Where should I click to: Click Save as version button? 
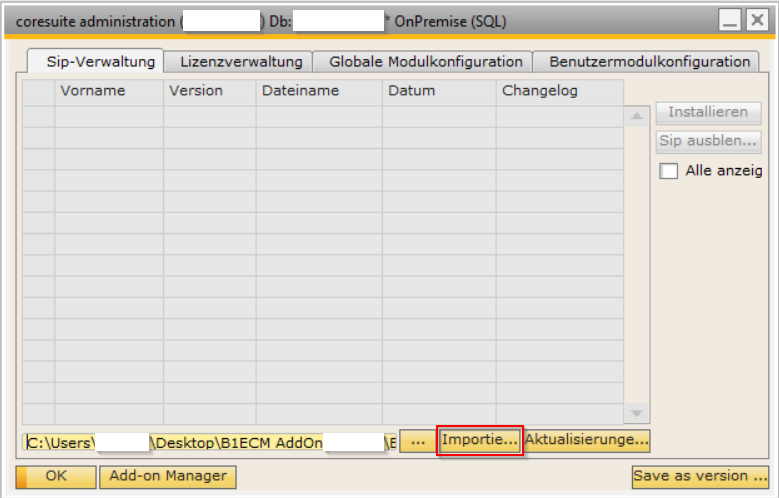pos(701,477)
